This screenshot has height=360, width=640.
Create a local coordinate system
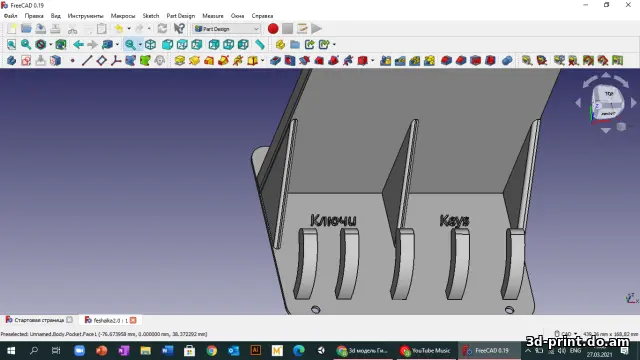(x=116, y=61)
